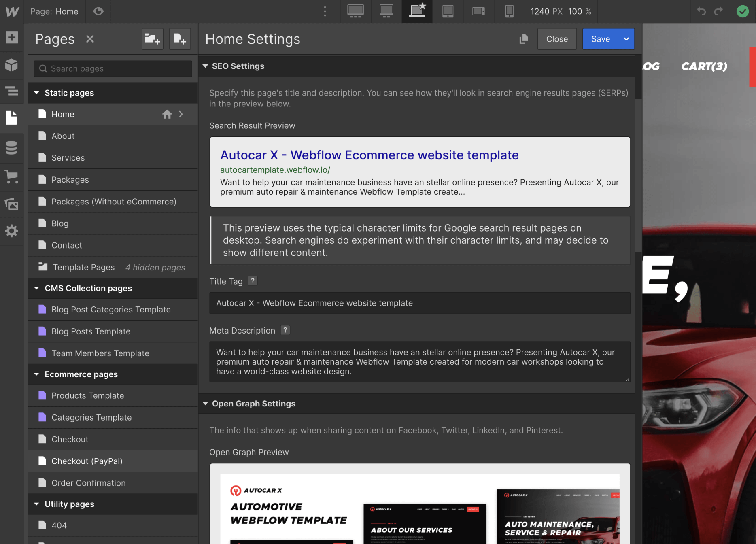Viewport: 756px width, 544px height.
Task: Open the Assets panel
Action: [12, 204]
